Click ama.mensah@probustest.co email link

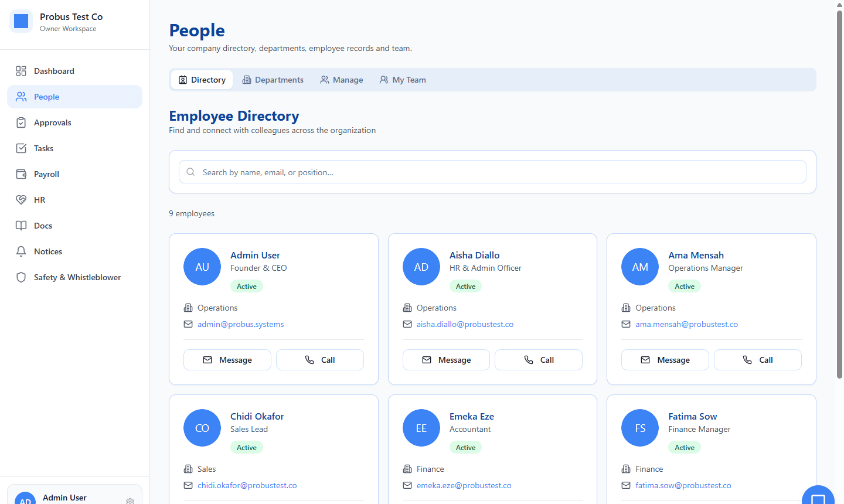pyautogui.click(x=686, y=324)
